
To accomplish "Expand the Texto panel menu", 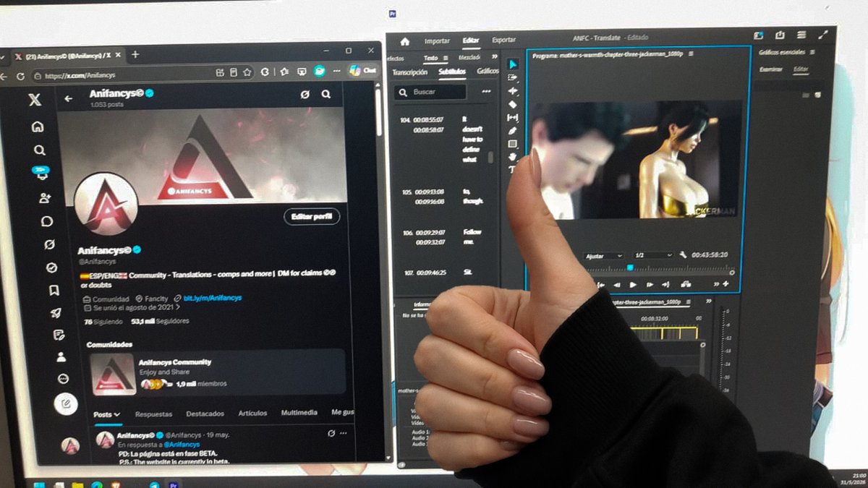I will click(446, 58).
